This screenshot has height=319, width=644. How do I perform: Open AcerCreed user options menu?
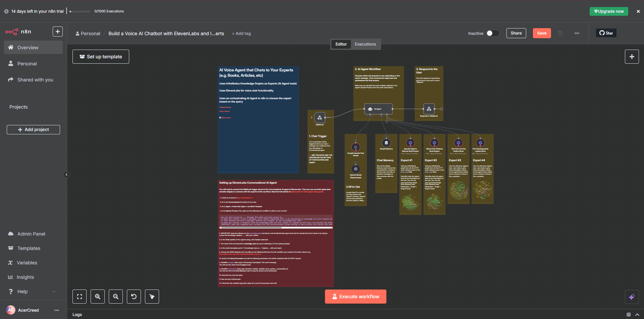(x=57, y=310)
